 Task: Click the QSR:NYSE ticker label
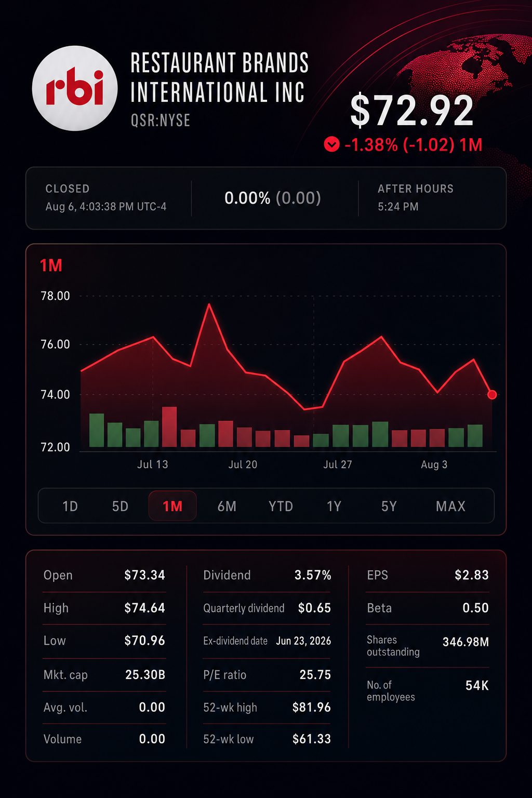161,121
